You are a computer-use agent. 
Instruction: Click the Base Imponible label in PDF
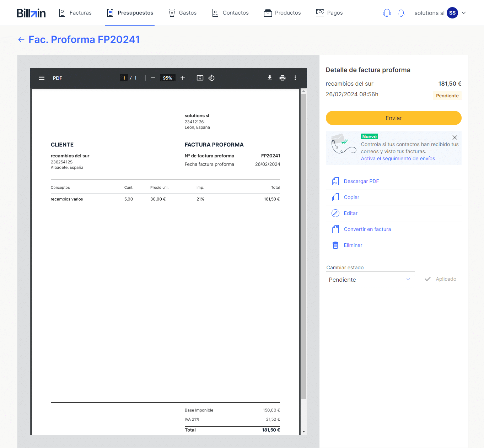click(x=199, y=410)
